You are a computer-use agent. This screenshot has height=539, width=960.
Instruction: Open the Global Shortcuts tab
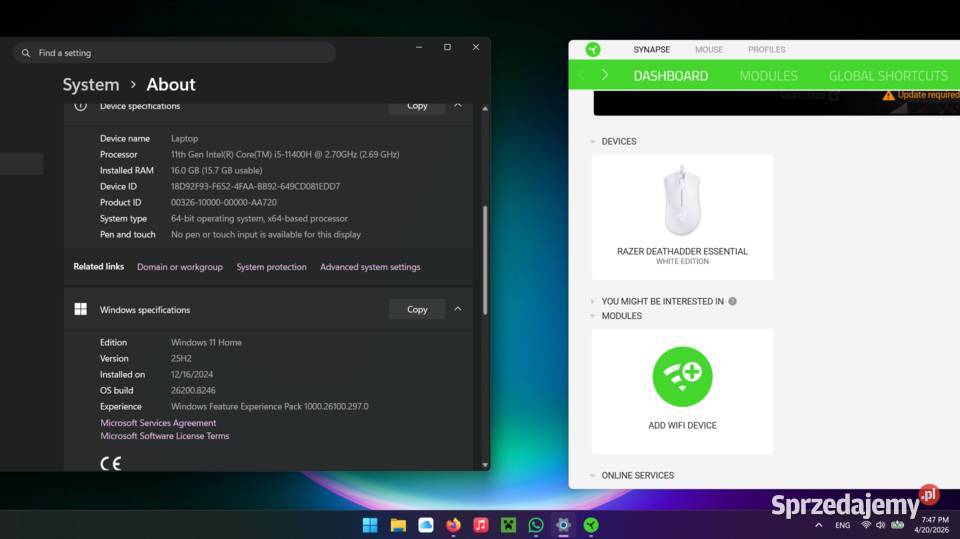887,75
